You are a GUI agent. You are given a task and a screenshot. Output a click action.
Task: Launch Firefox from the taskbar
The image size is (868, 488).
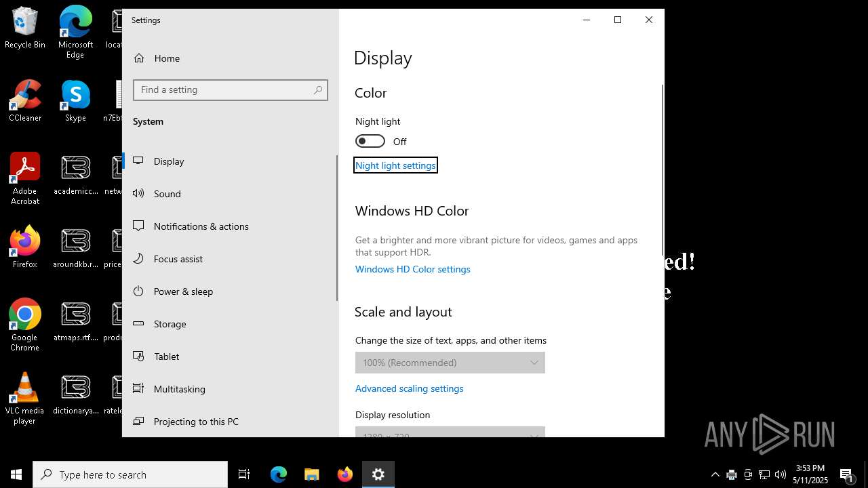pyautogui.click(x=345, y=474)
